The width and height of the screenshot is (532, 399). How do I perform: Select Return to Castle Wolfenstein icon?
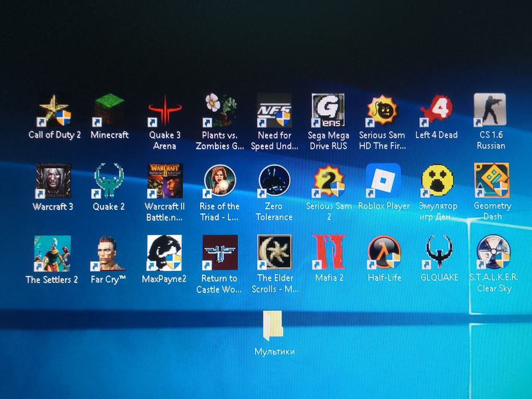pos(220,253)
